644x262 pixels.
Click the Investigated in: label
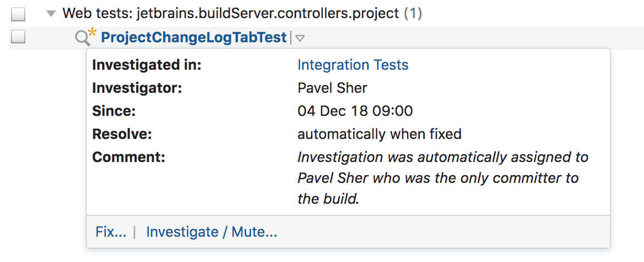[147, 65]
